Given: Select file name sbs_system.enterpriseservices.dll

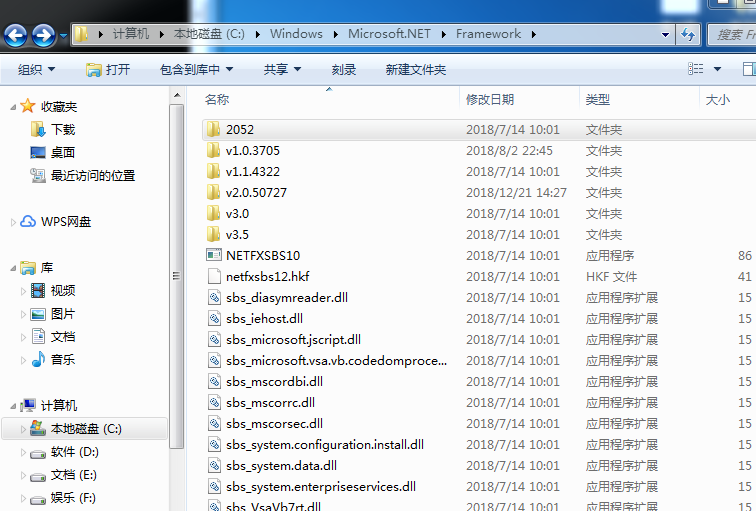Looking at the screenshot, I should 321,486.
